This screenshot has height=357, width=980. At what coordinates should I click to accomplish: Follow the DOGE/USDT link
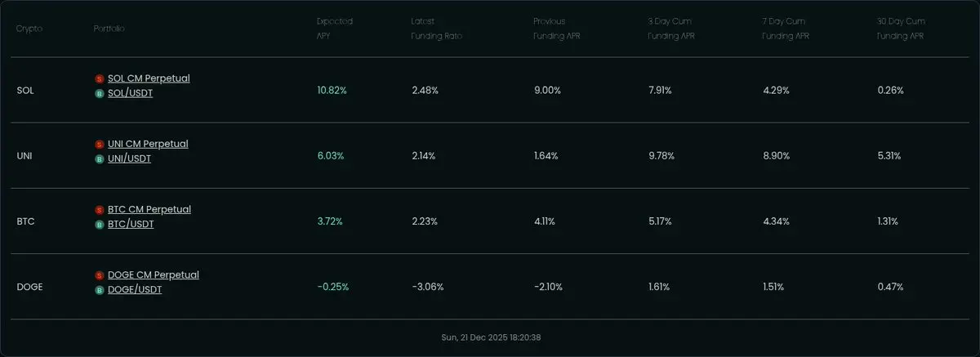pos(135,289)
